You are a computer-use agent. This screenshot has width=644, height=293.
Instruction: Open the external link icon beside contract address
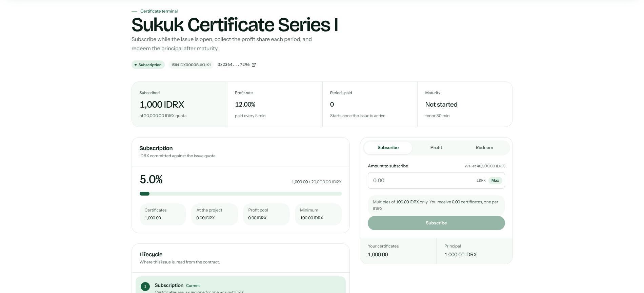254,65
